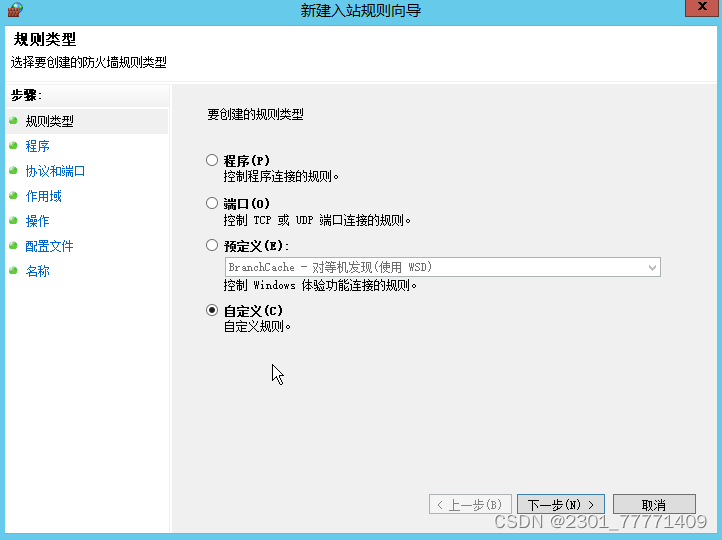Go to the 协议和端口 step
This screenshot has height=540, width=722.
click(x=55, y=171)
